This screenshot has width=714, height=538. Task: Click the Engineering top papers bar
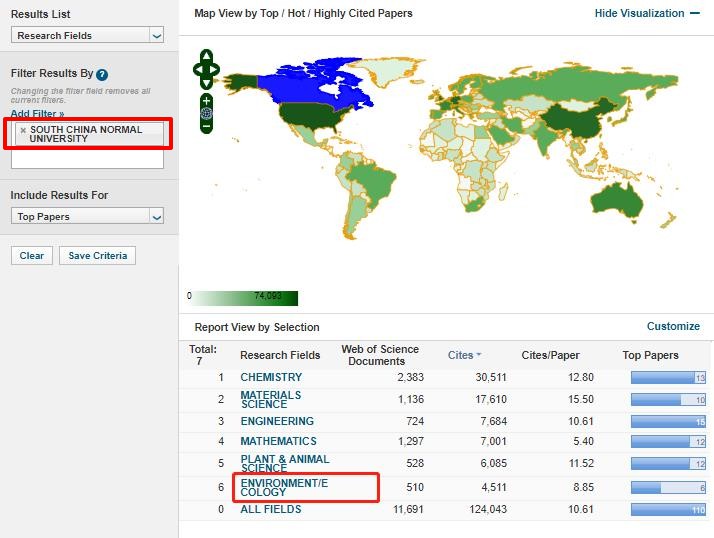tap(668, 421)
